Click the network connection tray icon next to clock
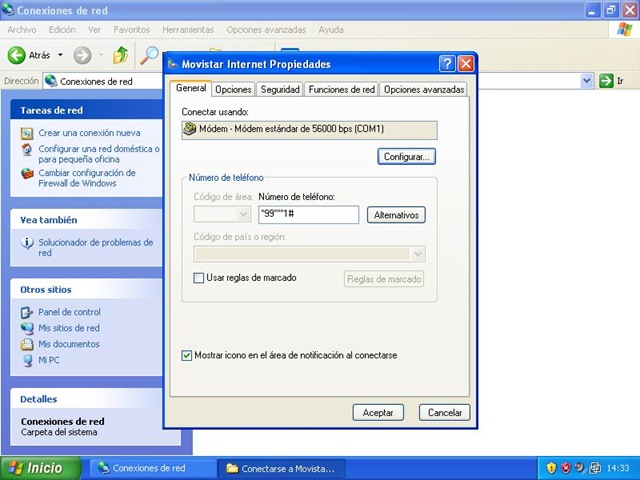 coord(595,467)
